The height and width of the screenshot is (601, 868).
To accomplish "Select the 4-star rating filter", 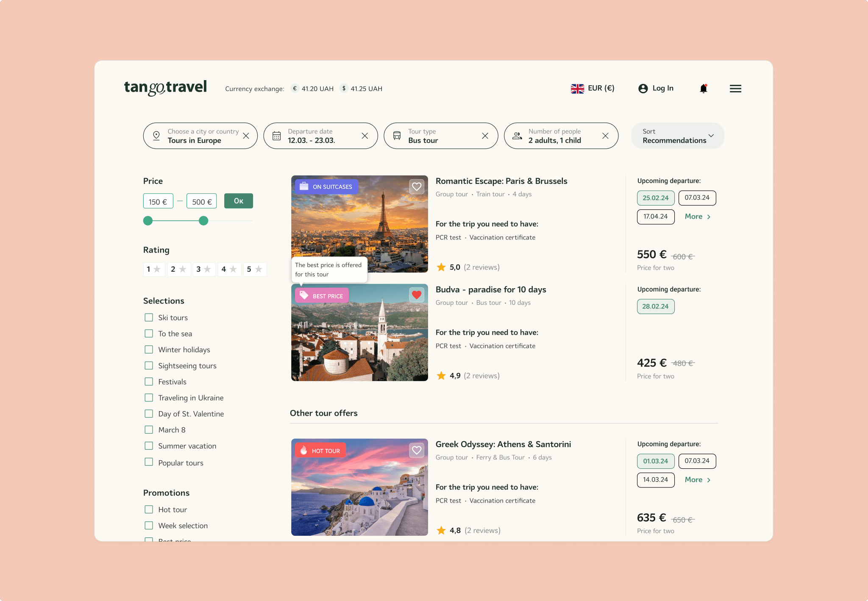I will coord(229,269).
